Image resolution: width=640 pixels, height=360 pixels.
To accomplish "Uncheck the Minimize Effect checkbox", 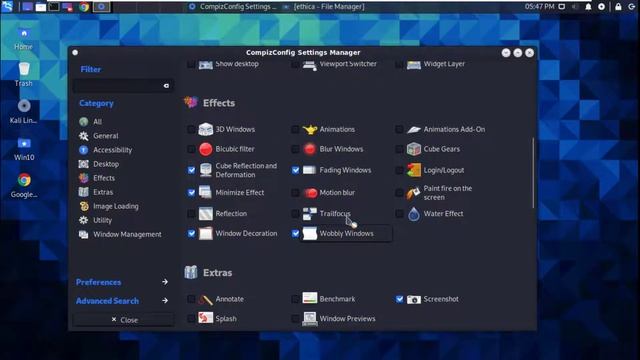I will click(191, 192).
